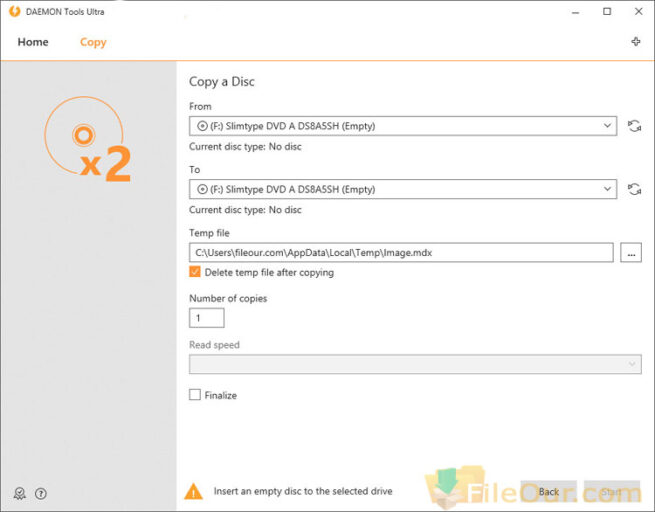Click the Back button
The height and width of the screenshot is (512, 655).
pyautogui.click(x=548, y=492)
